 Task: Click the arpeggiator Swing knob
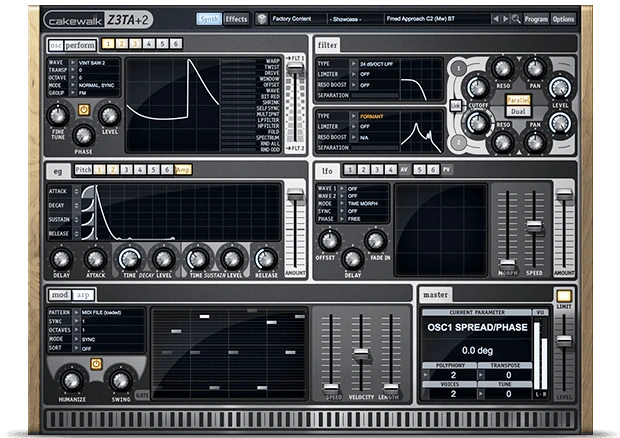point(120,381)
